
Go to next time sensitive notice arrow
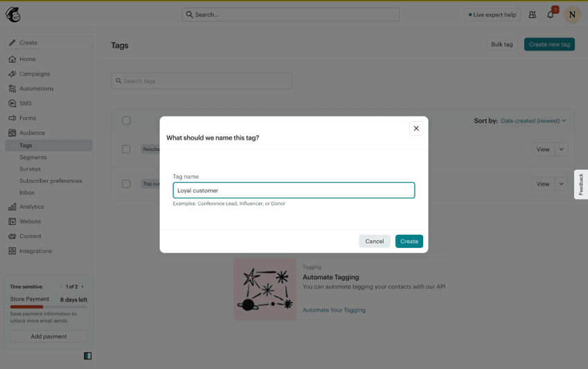pyautogui.click(x=82, y=287)
